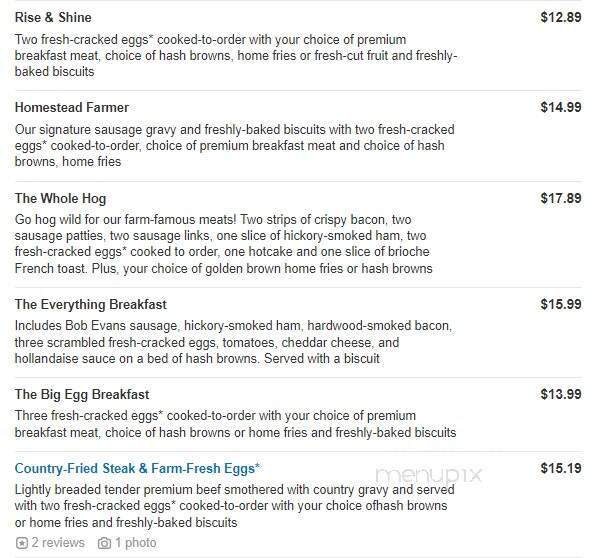Open the 2 reviews link

58,543
